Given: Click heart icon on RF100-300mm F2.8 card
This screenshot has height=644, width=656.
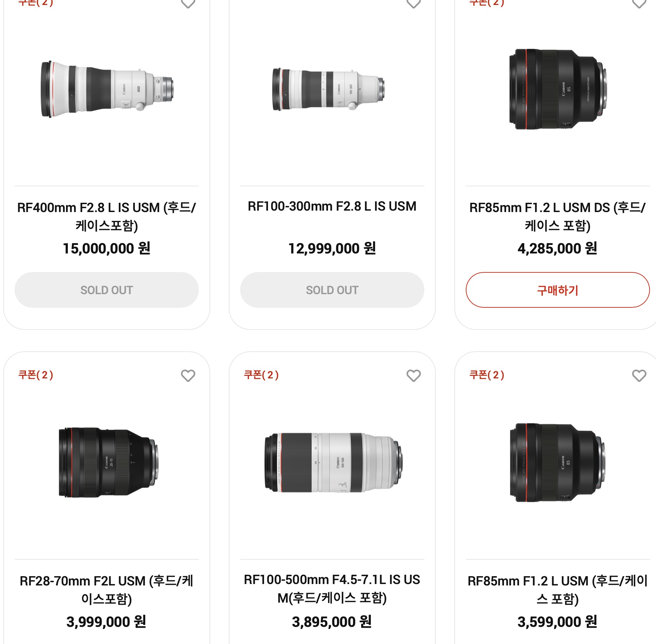Looking at the screenshot, I should click(414, 3).
